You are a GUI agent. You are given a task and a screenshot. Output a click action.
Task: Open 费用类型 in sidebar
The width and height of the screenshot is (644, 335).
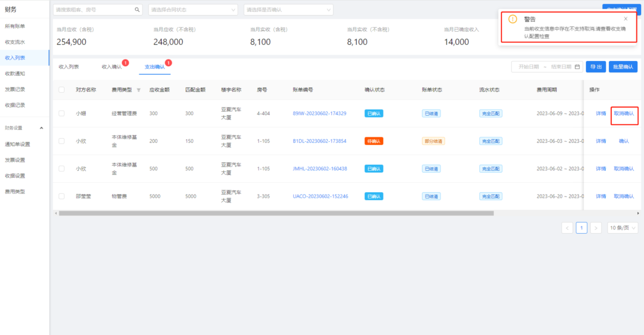point(15,192)
